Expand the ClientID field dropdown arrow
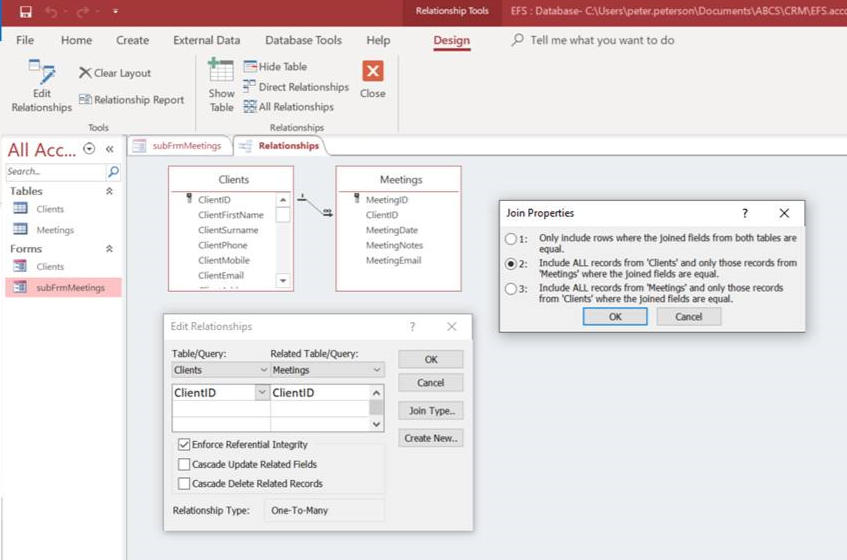Image resolution: width=847 pixels, height=560 pixels. point(262,393)
